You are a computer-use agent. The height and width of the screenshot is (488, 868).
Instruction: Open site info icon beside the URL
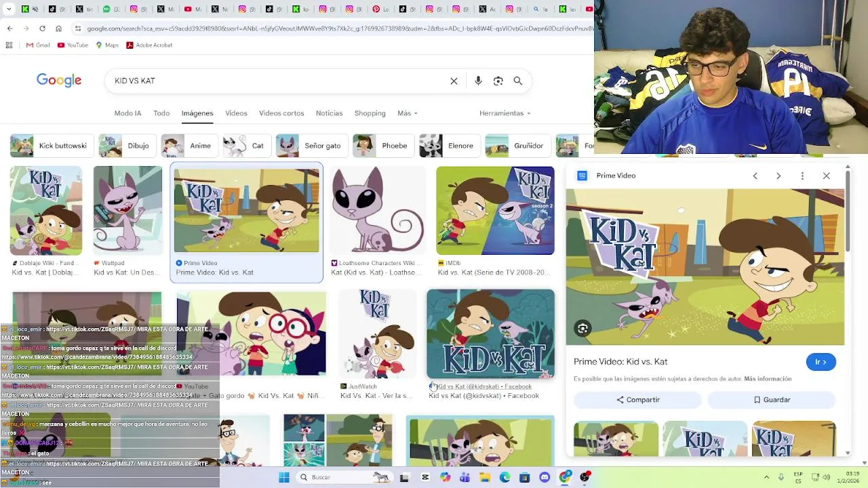pos(79,28)
